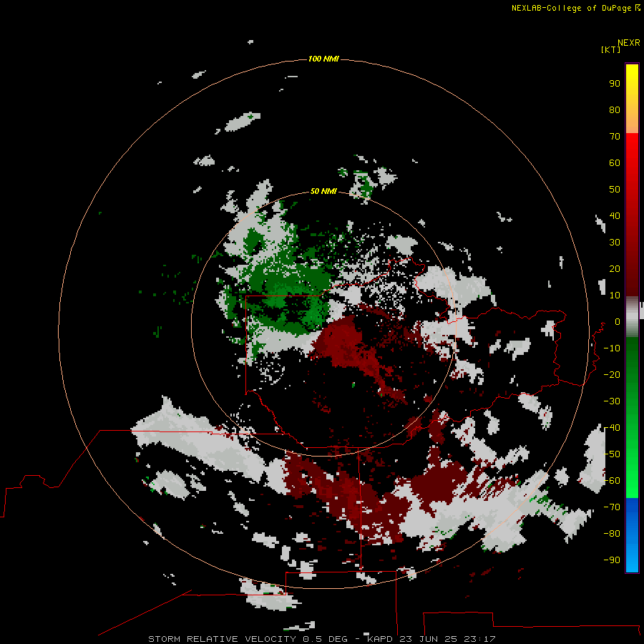This screenshot has height=644, width=644.
Task: Click the -60 value on velocity scale
Action: (612, 481)
